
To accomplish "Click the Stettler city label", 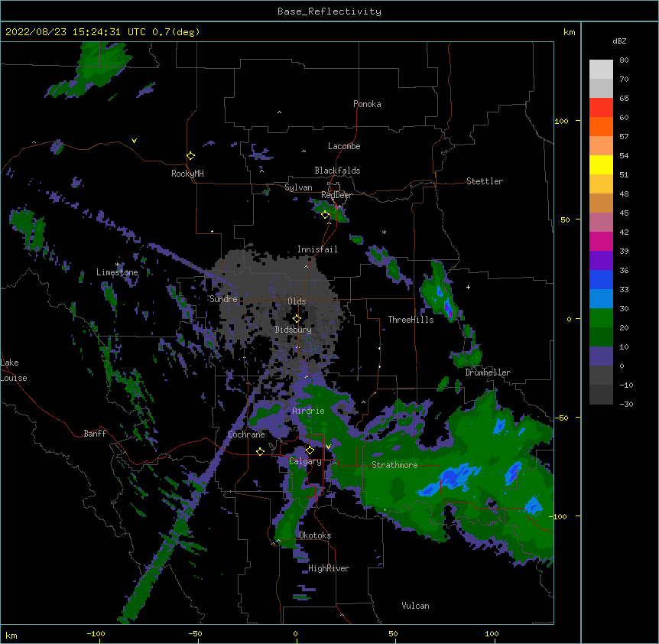I will point(485,181).
